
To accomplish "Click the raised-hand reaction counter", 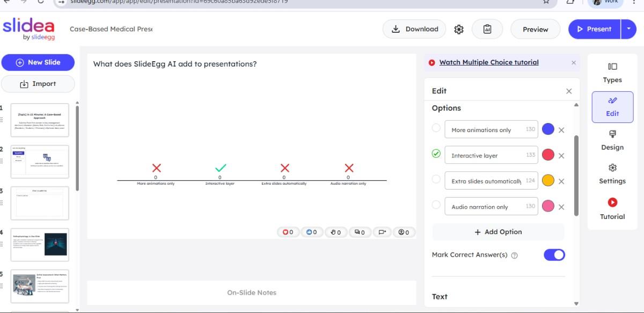I will point(336,232).
